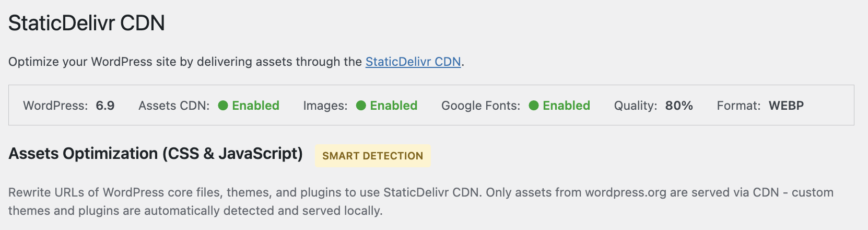This screenshot has width=868, height=230.
Task: Click the Google Fonts green status dot
Action: (x=534, y=106)
